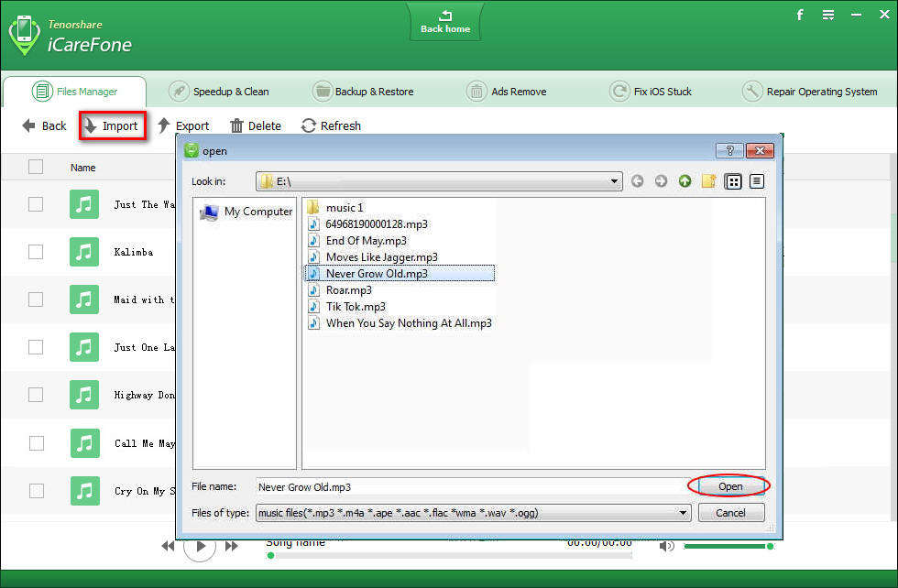Viewport: 898px width, 588px height.
Task: Click the previous track button in the player
Action: 167,546
